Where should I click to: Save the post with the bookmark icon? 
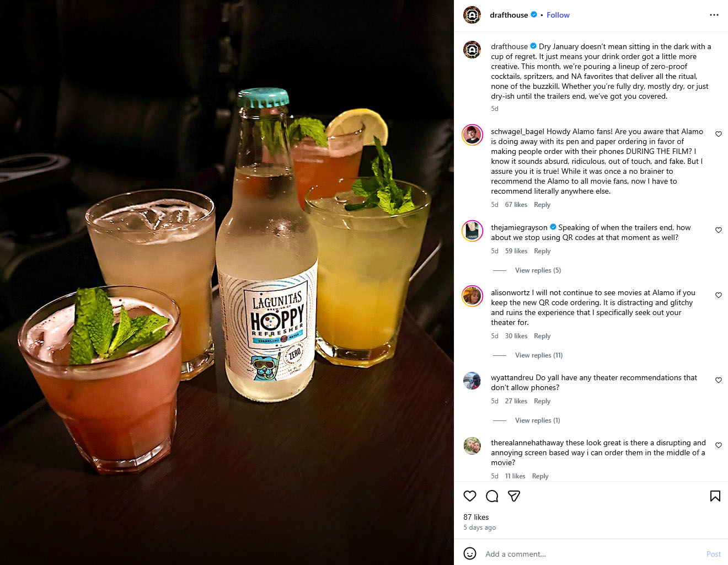tap(715, 496)
